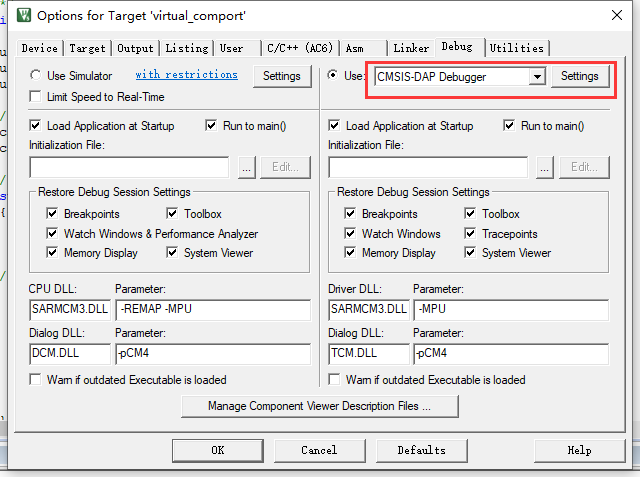The image size is (640, 477).
Task: Open the Help button
Action: coord(579,450)
